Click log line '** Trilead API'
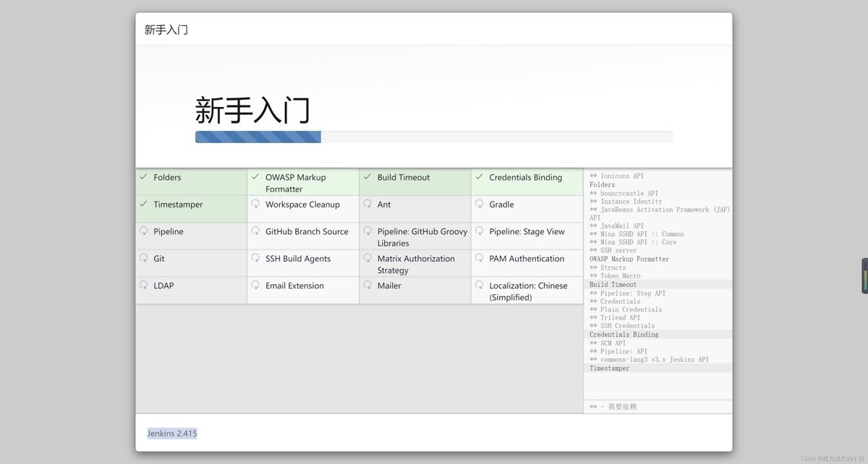 [615, 317]
